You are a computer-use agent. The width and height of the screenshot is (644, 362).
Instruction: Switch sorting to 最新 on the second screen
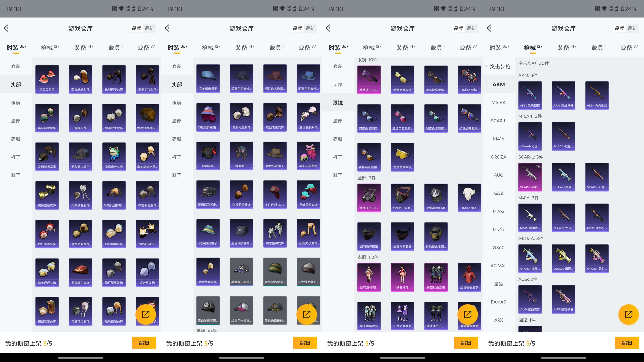[x=310, y=28]
